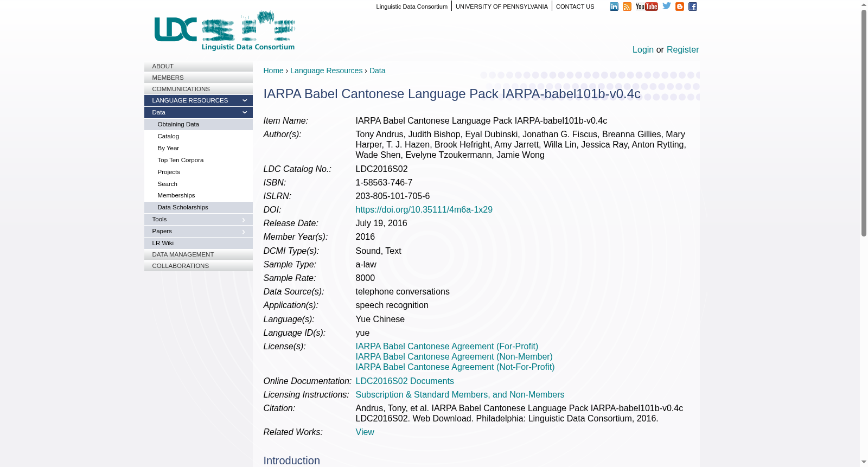Open the Members menu item

tap(199, 78)
